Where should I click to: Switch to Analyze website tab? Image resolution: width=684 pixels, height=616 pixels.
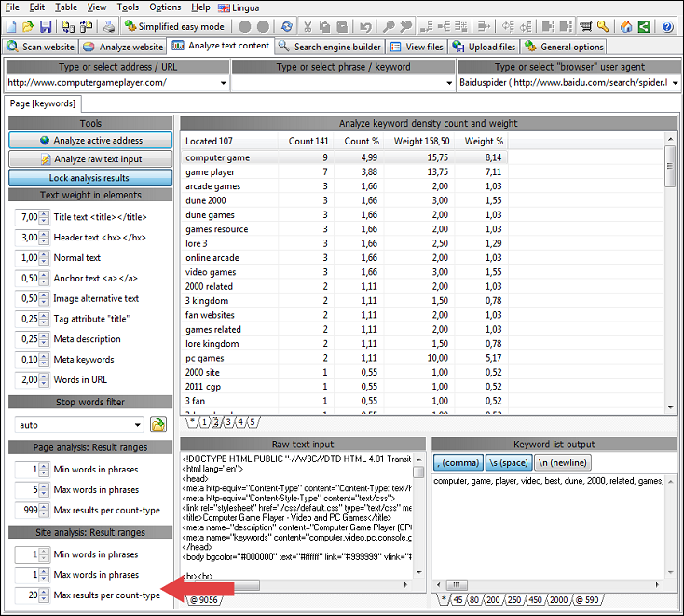123,47
